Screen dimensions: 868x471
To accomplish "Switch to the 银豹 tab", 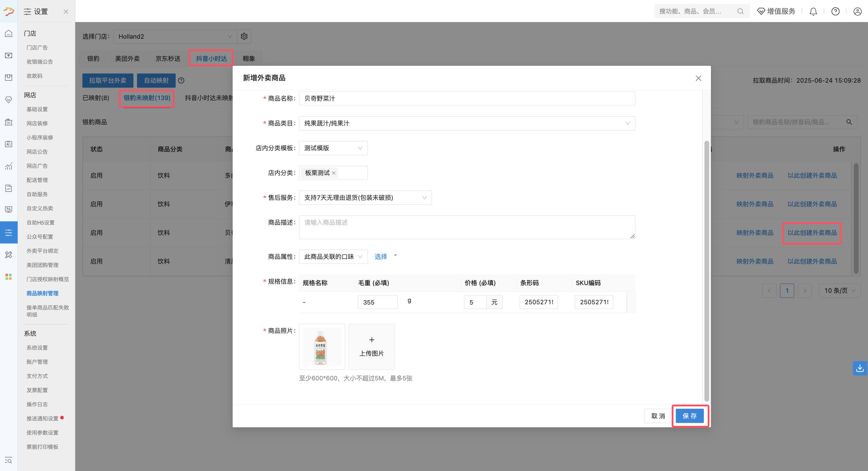I will click(93, 59).
